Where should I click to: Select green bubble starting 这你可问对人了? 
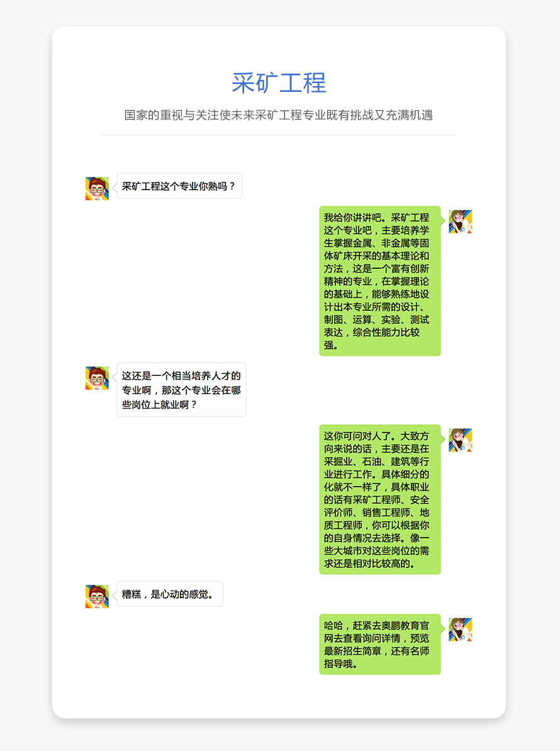click(380, 500)
